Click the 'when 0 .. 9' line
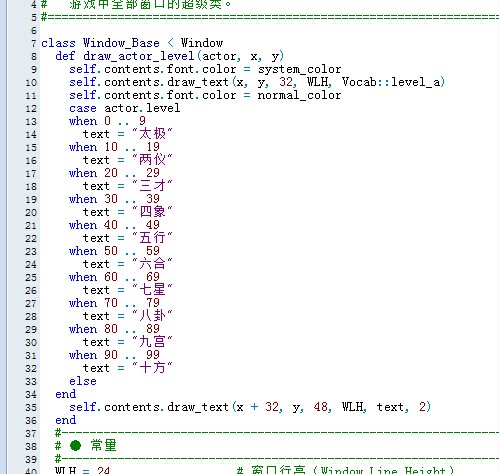 click(x=107, y=121)
